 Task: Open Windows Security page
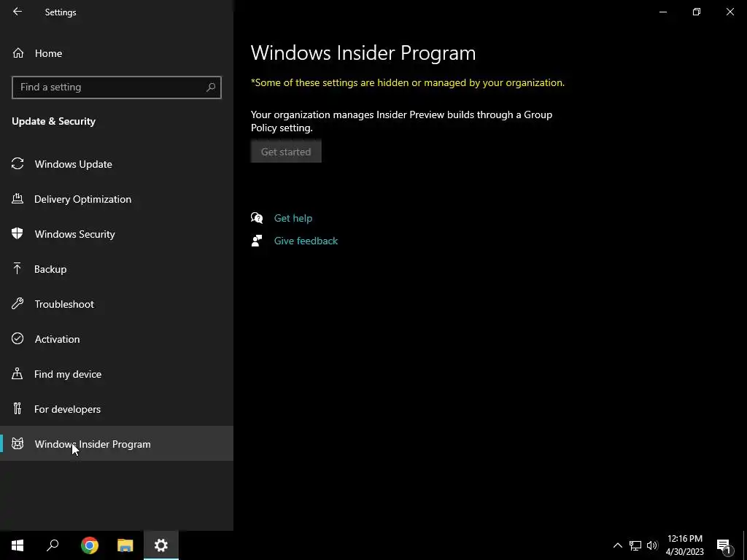[x=117, y=234]
